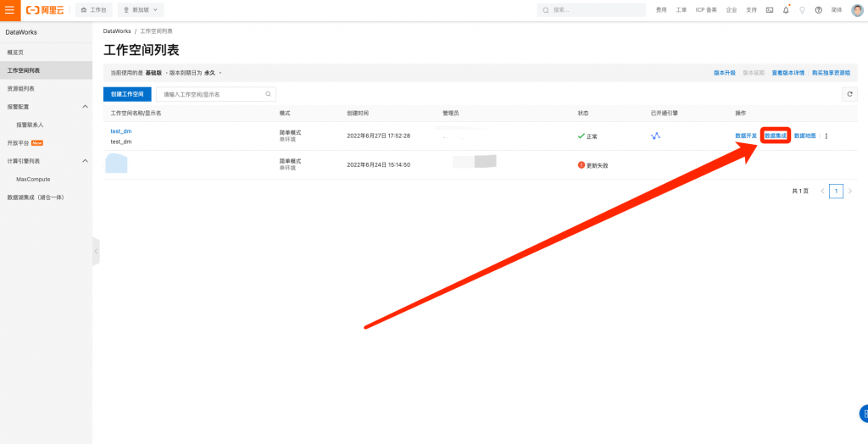
Task: Collapse the sidebar with the handle
Action: (97, 252)
